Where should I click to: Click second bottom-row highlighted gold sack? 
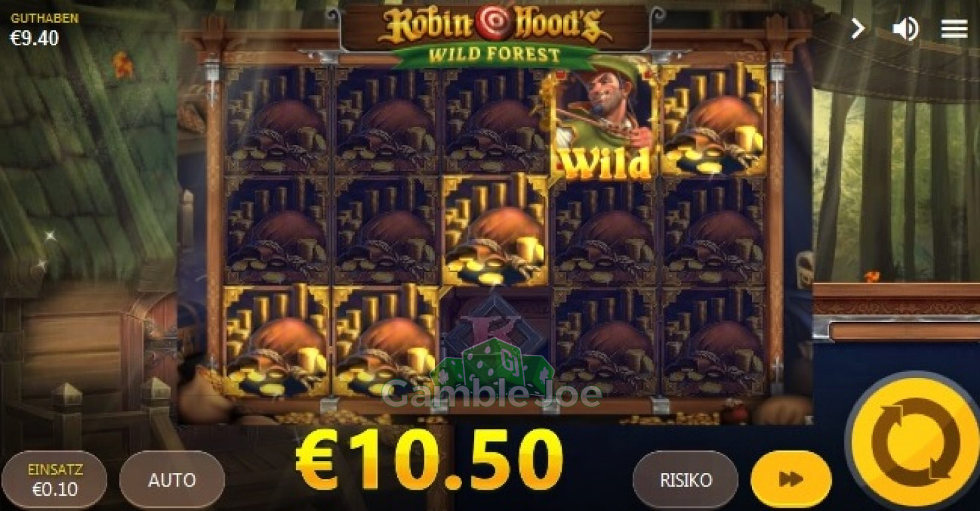(386, 341)
